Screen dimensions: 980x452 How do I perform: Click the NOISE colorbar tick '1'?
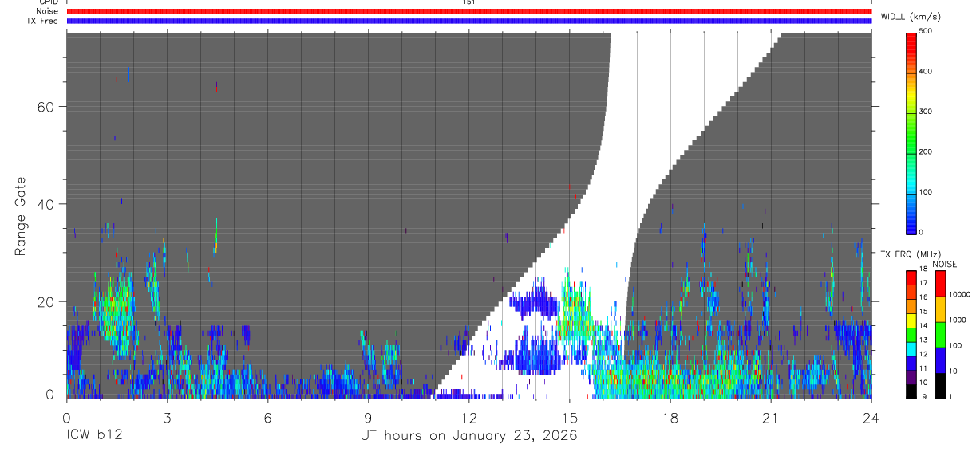pos(950,396)
